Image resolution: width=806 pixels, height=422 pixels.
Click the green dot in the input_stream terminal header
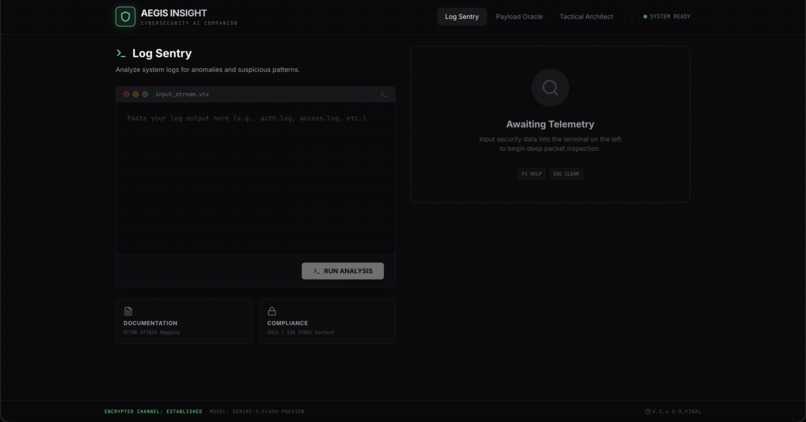click(x=145, y=94)
